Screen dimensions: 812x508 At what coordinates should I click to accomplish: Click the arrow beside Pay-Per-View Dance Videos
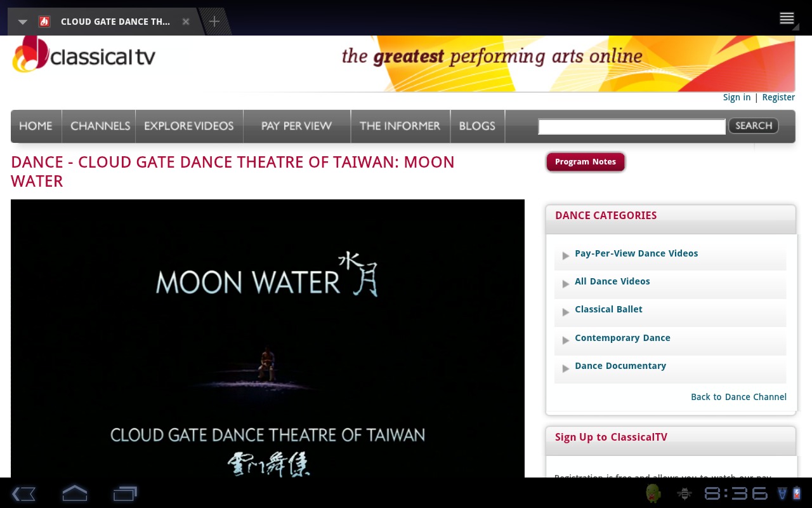[x=566, y=256]
